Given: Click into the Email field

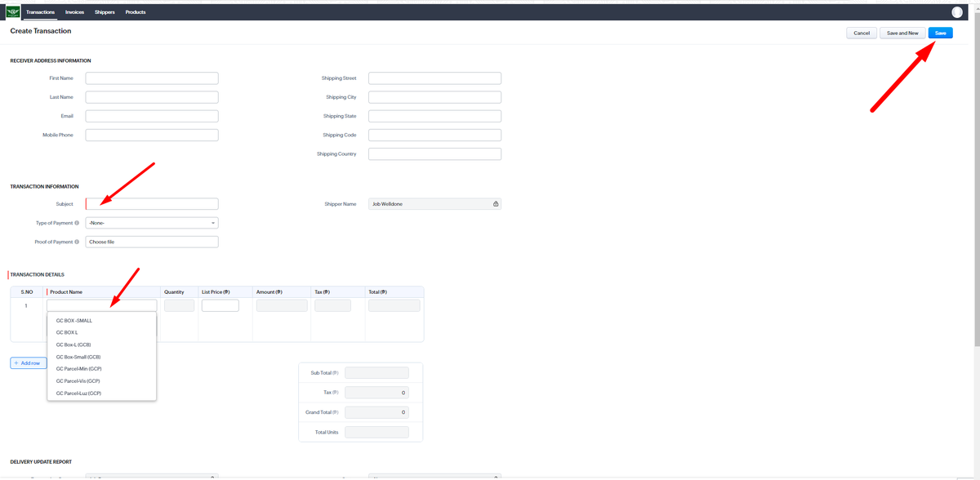Looking at the screenshot, I should (x=152, y=116).
